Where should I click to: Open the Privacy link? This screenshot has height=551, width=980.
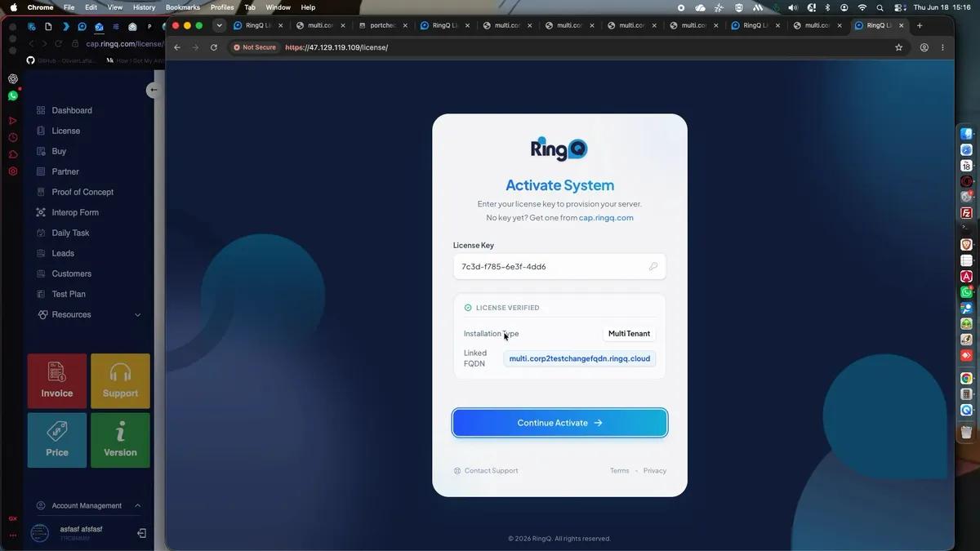pos(655,471)
